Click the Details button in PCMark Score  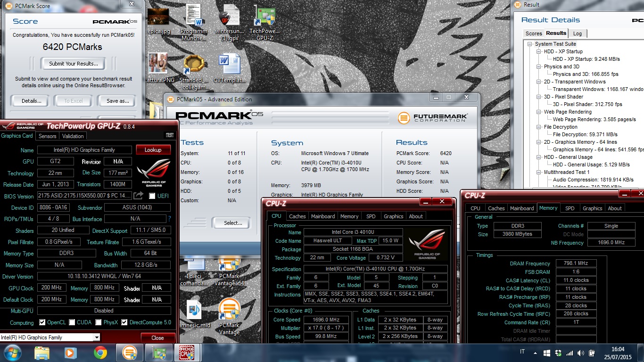[32, 101]
